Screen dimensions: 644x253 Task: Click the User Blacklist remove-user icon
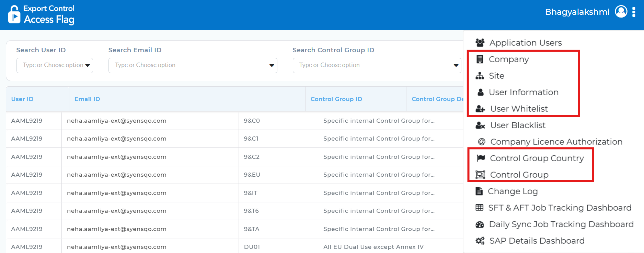click(480, 125)
